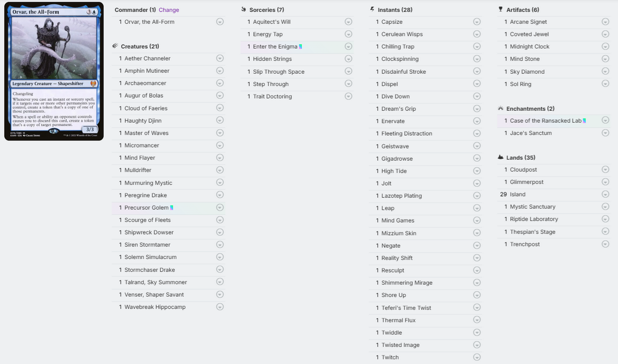Open the Midnight Clock card

click(x=530, y=46)
